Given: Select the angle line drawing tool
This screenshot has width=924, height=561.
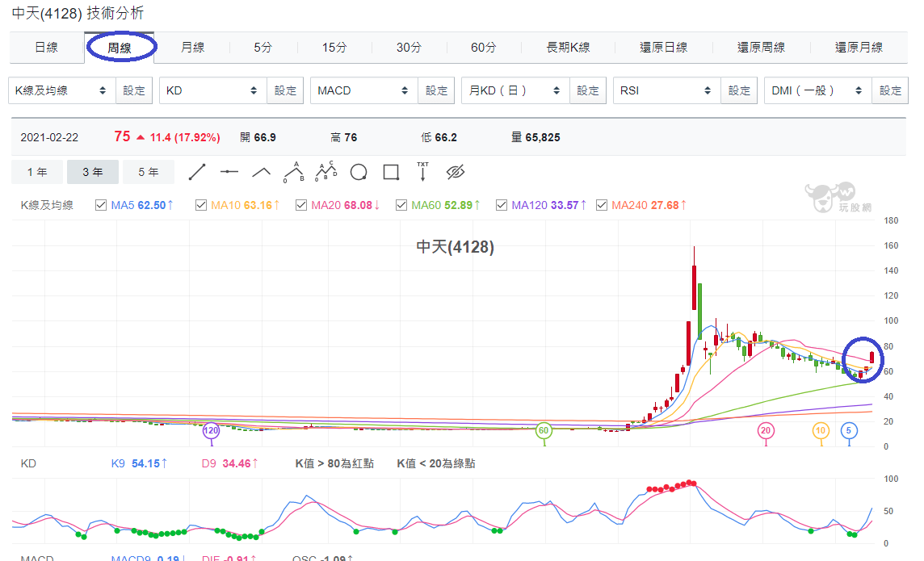Looking at the screenshot, I should coord(261,173).
